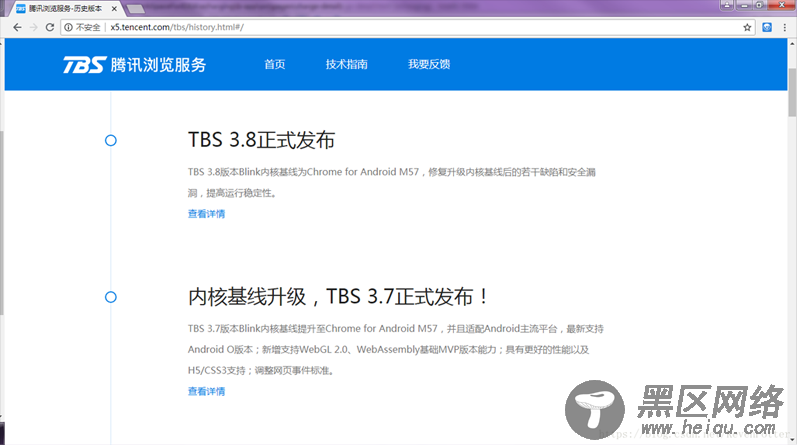Image resolution: width=797 pixels, height=445 pixels.
Task: Click the TBS 3.8 timeline circle marker
Action: click(x=111, y=141)
